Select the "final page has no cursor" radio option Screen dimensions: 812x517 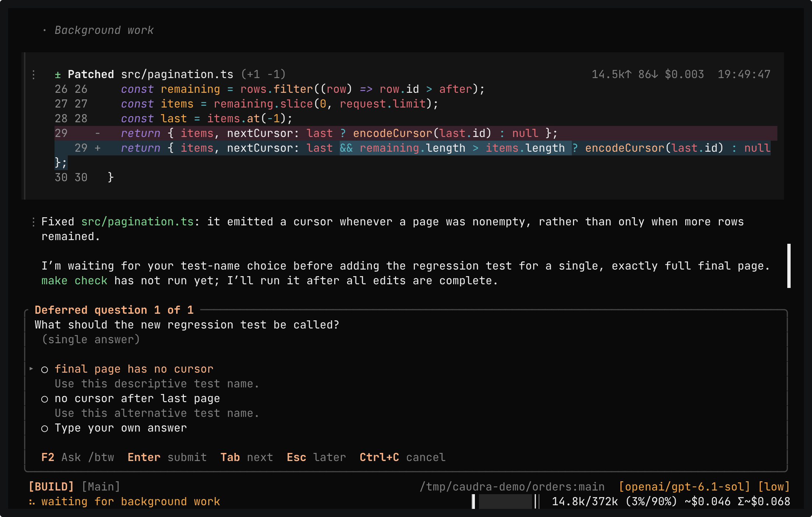coord(45,369)
